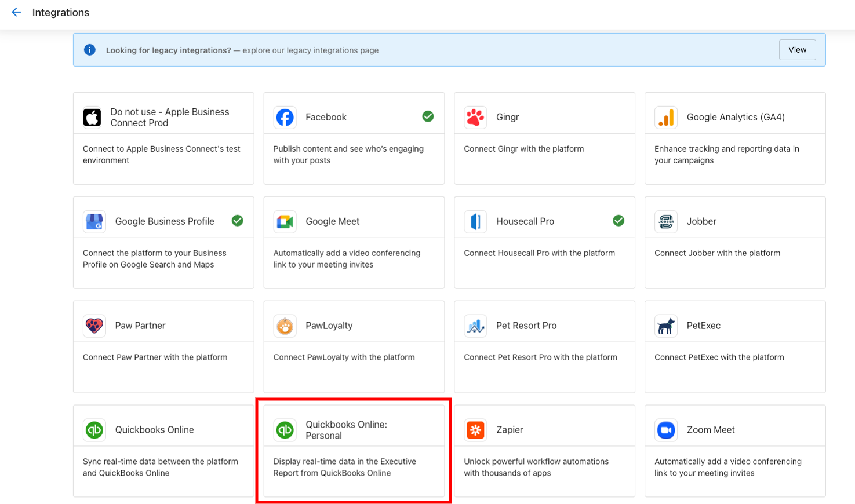
Task: Open the Jobber integration title
Action: tap(701, 221)
